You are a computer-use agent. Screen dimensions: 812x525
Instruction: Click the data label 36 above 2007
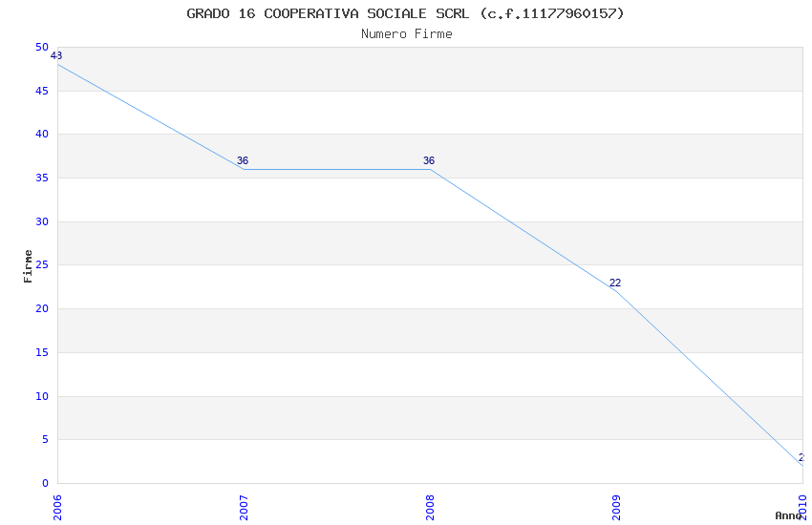click(243, 161)
